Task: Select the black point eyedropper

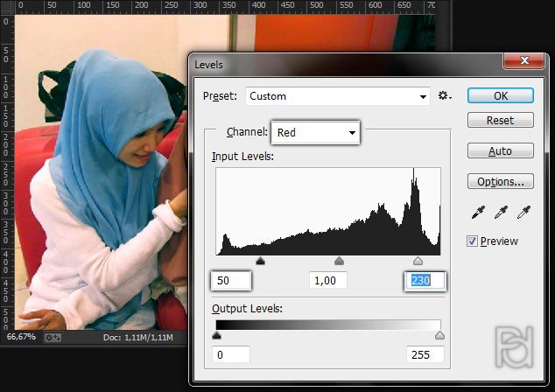Action: pyautogui.click(x=477, y=213)
